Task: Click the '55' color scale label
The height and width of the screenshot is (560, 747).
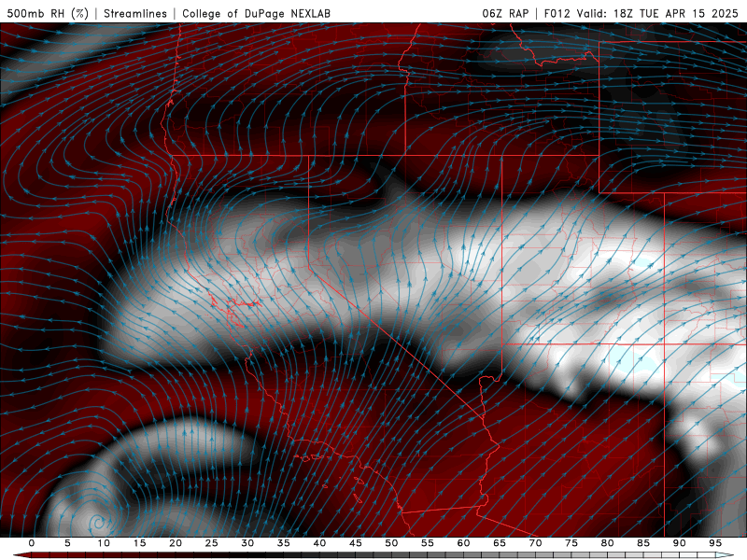Action: (428, 543)
